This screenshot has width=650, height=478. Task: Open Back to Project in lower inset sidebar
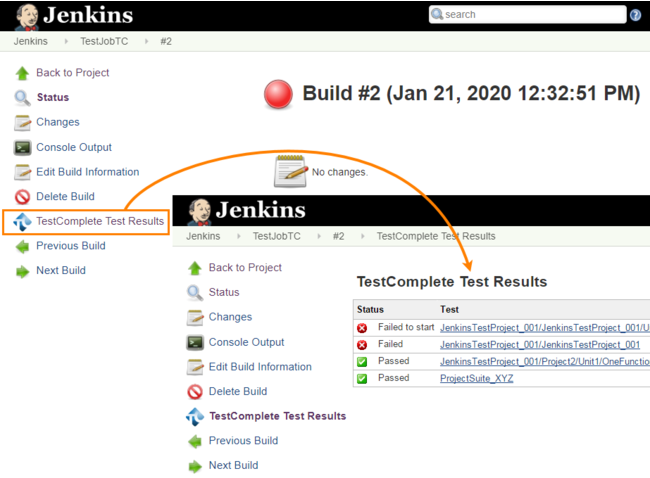pyautogui.click(x=245, y=268)
